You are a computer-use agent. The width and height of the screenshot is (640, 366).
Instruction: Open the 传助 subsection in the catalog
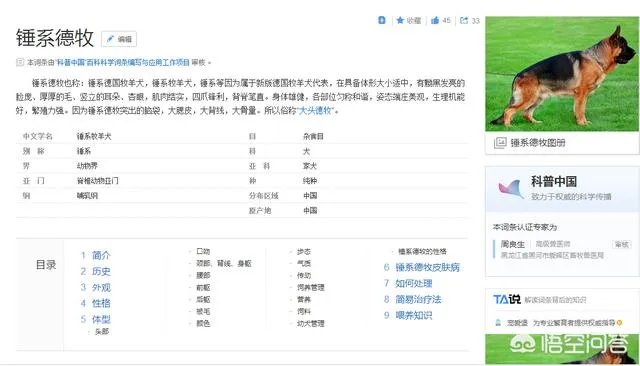(304, 275)
